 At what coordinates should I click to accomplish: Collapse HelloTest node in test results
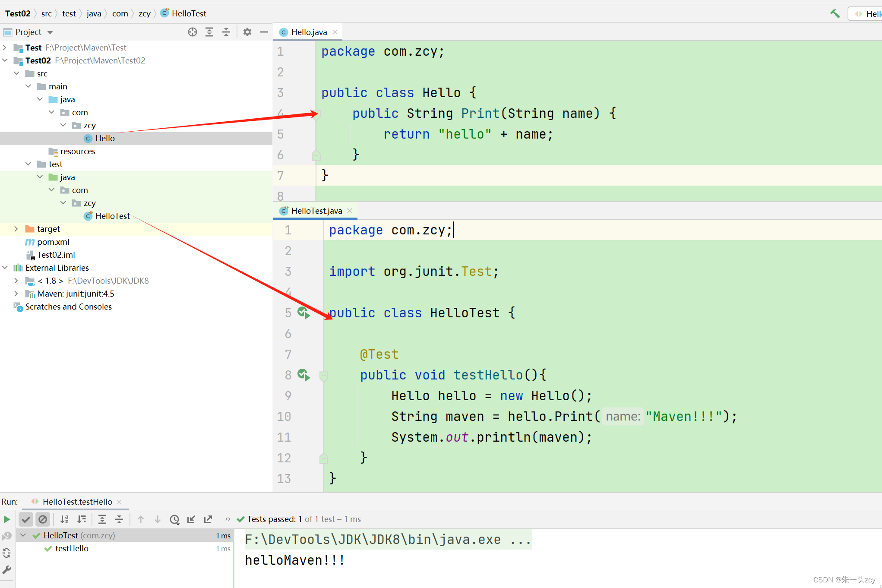point(23,535)
